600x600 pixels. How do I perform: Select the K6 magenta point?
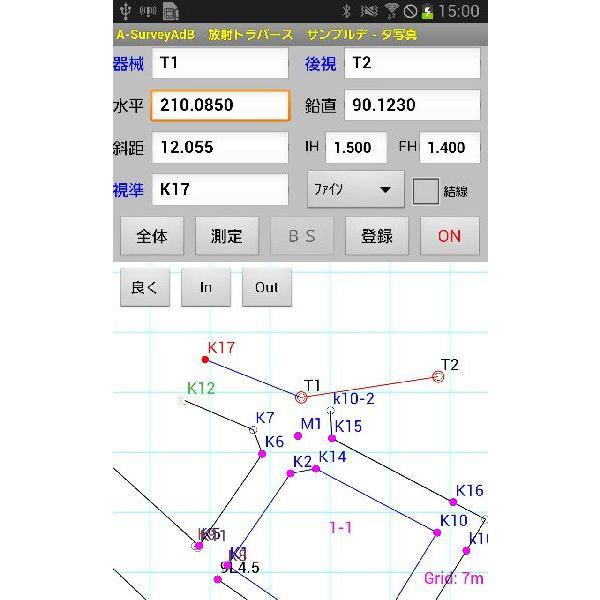click(262, 454)
